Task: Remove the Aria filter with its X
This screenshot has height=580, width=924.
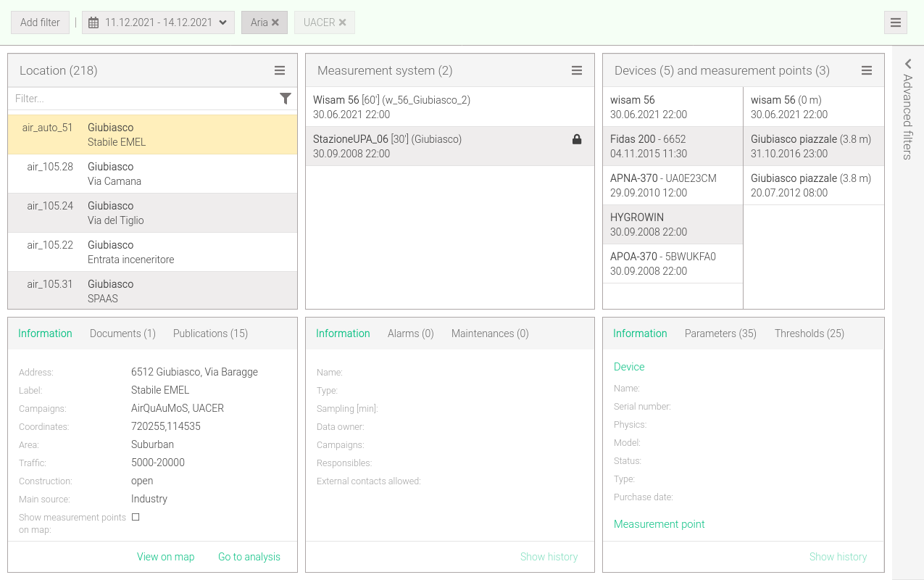Action: pyautogui.click(x=275, y=22)
